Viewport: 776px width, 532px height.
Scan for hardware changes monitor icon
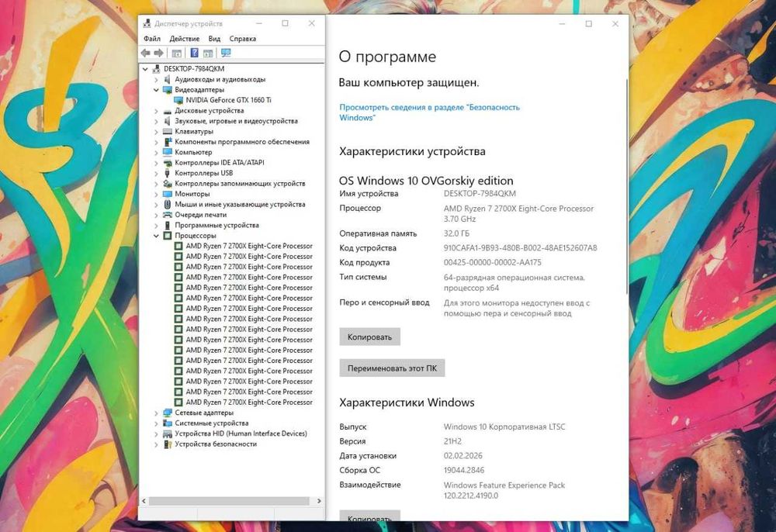[226, 53]
